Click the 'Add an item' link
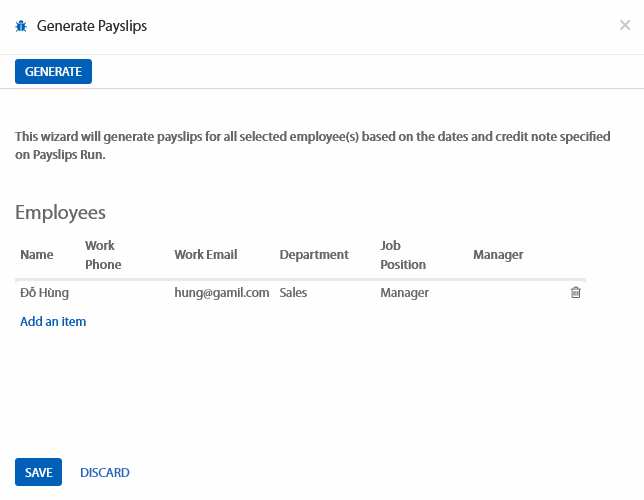The width and height of the screenshot is (644, 500). (53, 322)
